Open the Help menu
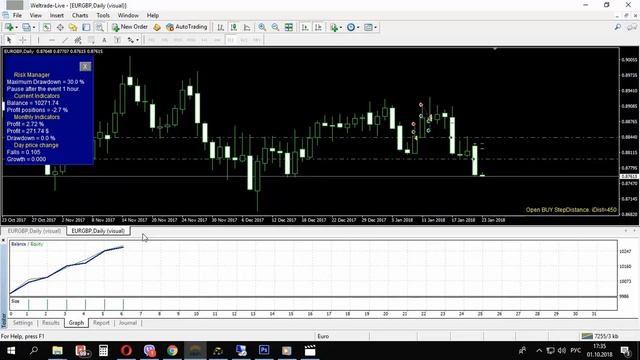 click(x=153, y=16)
